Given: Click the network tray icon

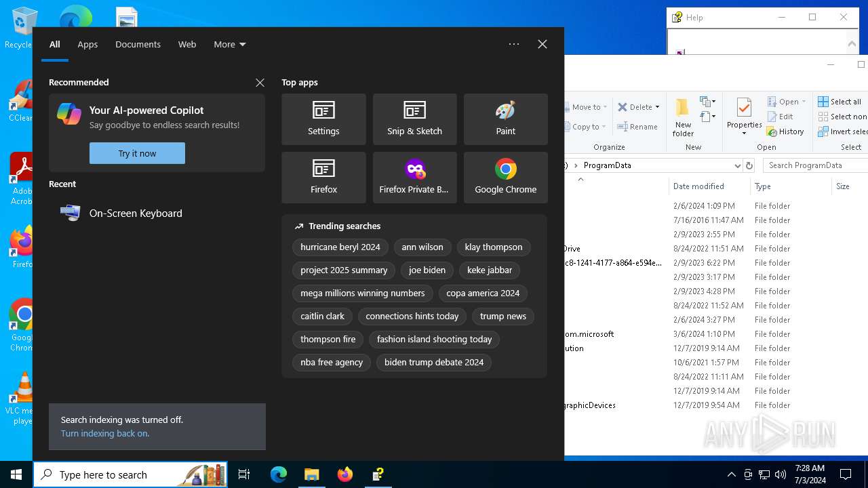Looking at the screenshot, I should pyautogui.click(x=764, y=474).
